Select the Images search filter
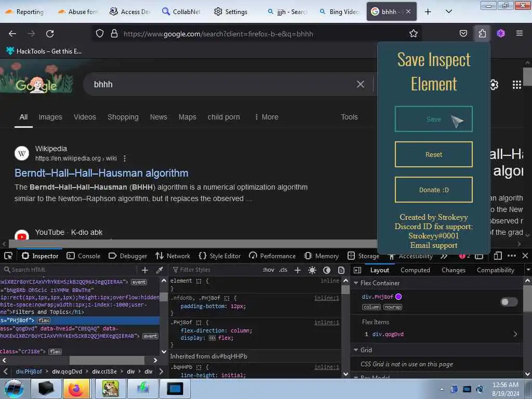The width and height of the screenshot is (532, 399). click(x=50, y=117)
